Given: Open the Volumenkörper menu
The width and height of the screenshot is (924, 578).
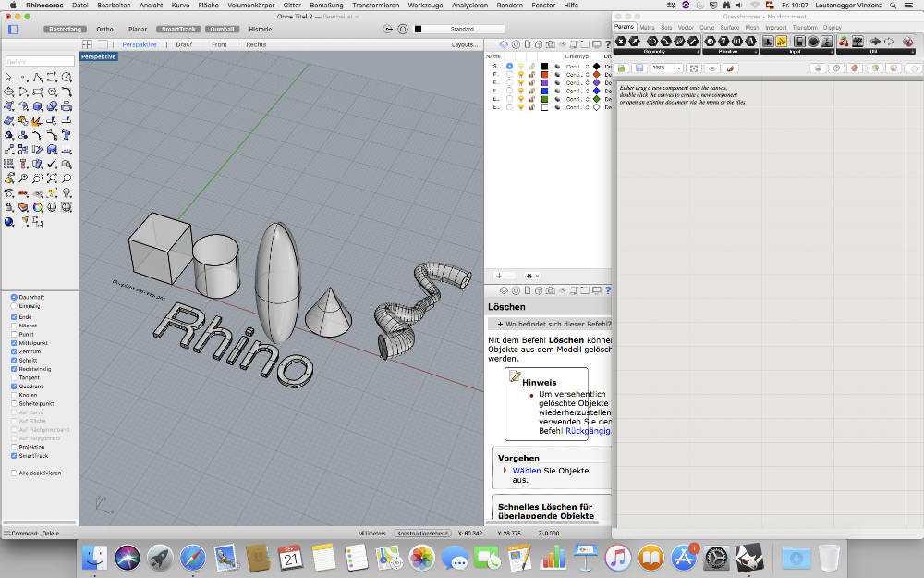Looking at the screenshot, I should [x=251, y=5].
